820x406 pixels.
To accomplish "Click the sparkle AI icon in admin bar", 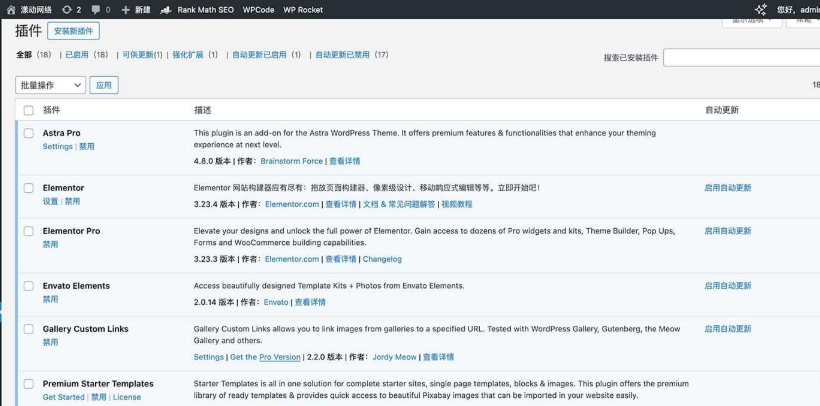I will [x=761, y=9].
